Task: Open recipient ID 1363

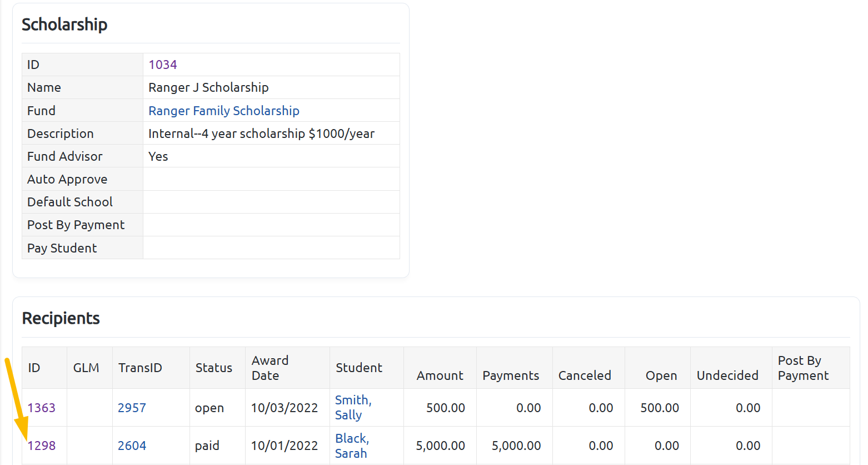Action: coord(42,408)
